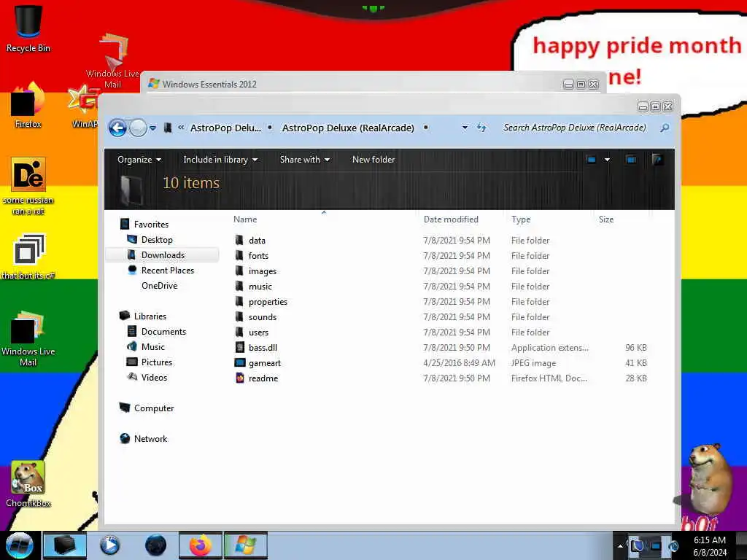Select OneDrive in sidebar

point(159,285)
